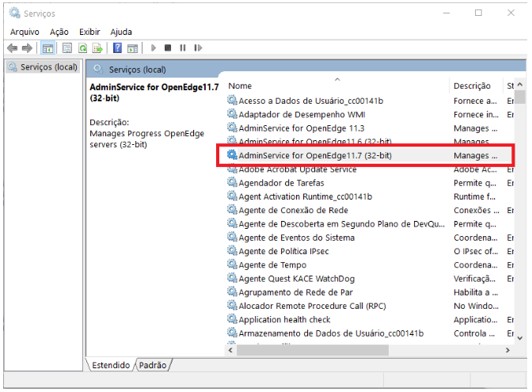Screen dimensions: 532x392
Task: Click the Serviços window title bar gear icon
Action: tap(14, 13)
